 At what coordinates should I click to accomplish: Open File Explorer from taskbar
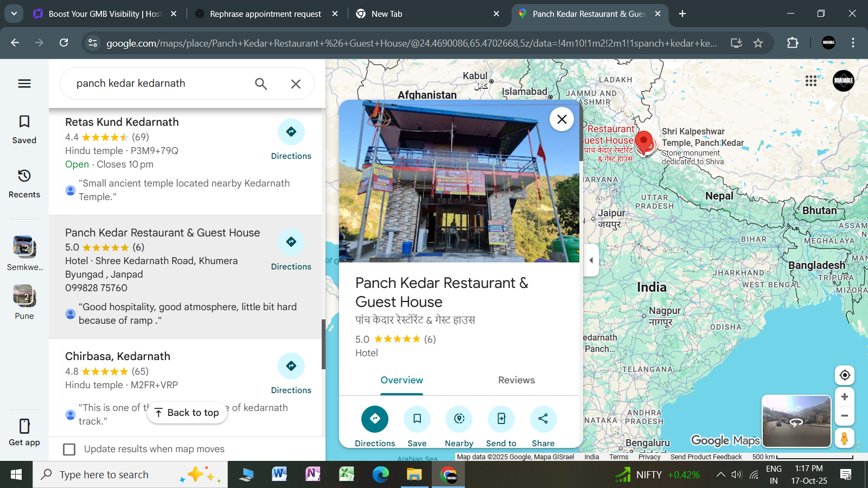click(414, 475)
